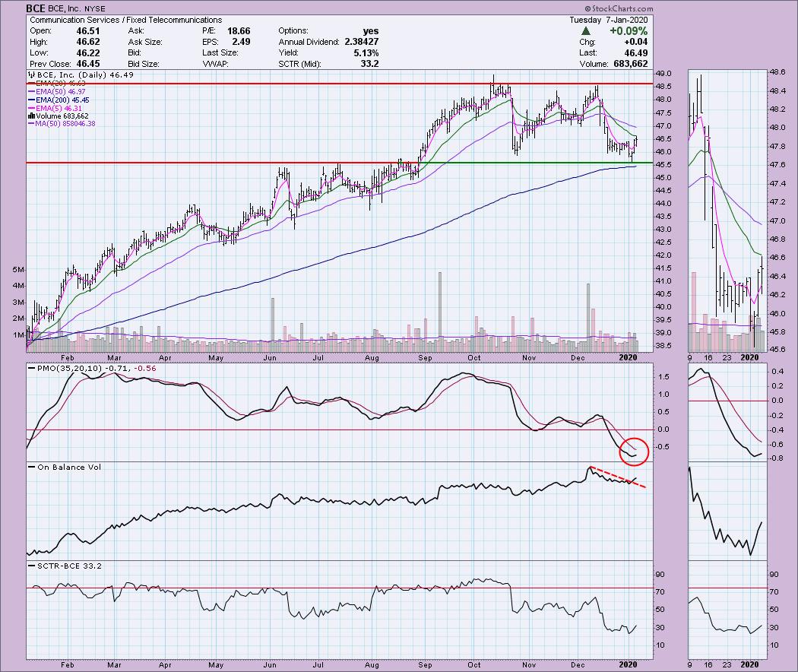Click the volume bars icon in the legend
798x672 pixels.
pyautogui.click(x=32, y=116)
